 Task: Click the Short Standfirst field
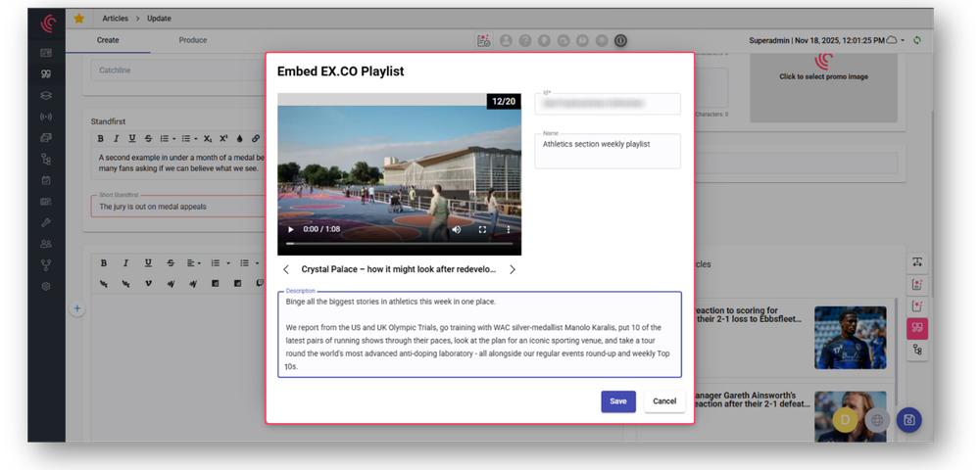(x=179, y=206)
